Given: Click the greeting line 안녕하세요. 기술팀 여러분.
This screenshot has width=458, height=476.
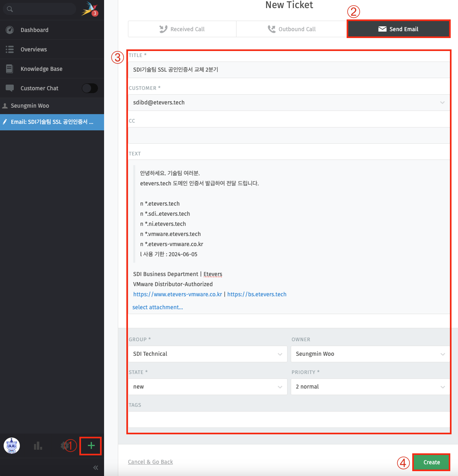Looking at the screenshot, I should tap(170, 173).
